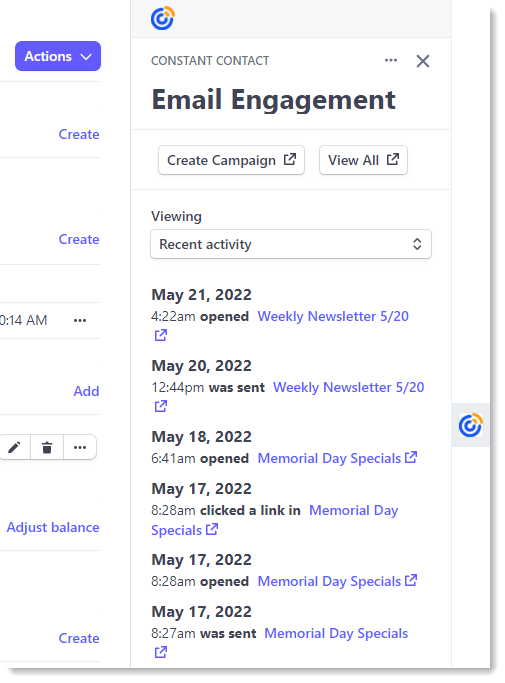This screenshot has width=505, height=683.
Task: Click external link icon beside the 8:28am opened Memorial Day Specials
Action: click(x=411, y=580)
